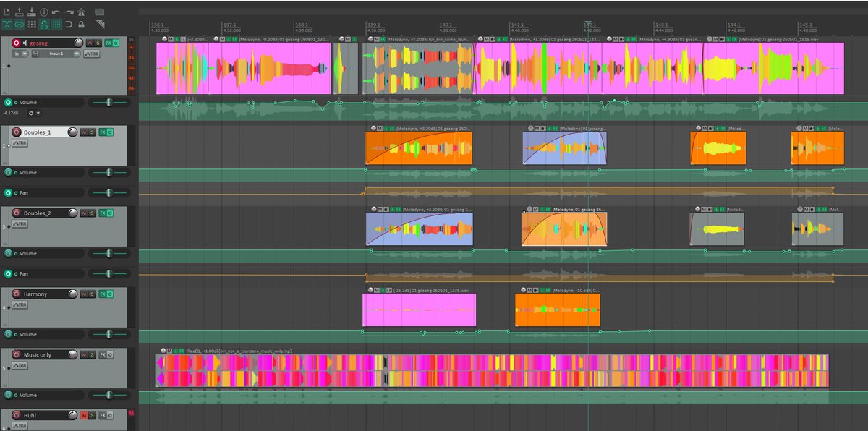Select the im_not_a_tsundere_music_only.mp3 item

pos(492,370)
